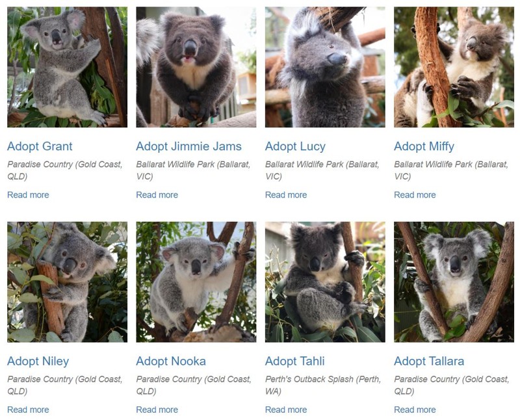Click Jimmie Jams koala picture
The width and height of the screenshot is (520, 420).
[196, 67]
